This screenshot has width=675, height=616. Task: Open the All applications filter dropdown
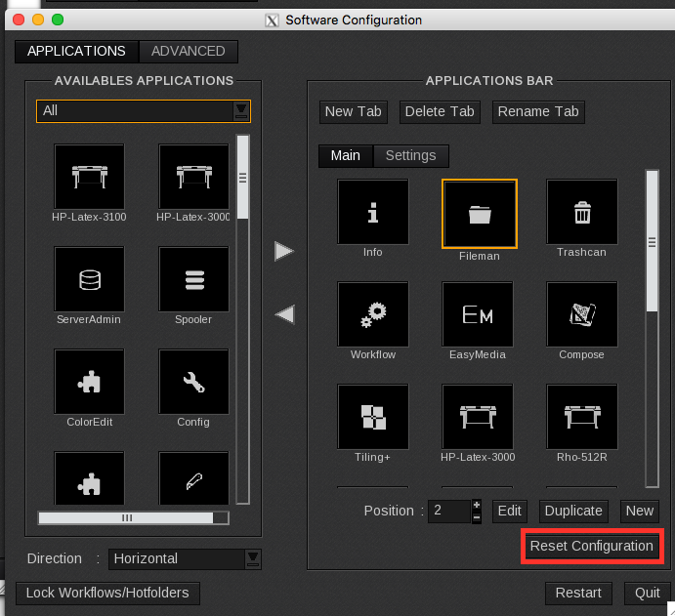click(x=240, y=111)
